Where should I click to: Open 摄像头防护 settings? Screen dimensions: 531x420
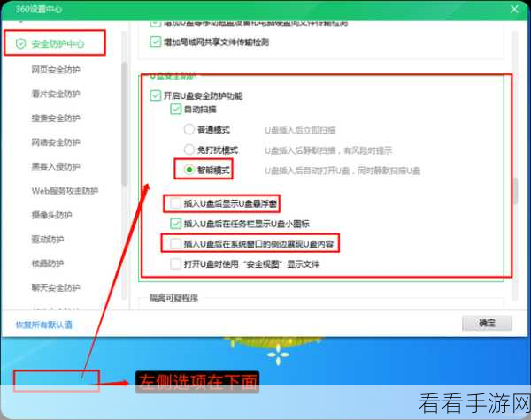pos(52,215)
